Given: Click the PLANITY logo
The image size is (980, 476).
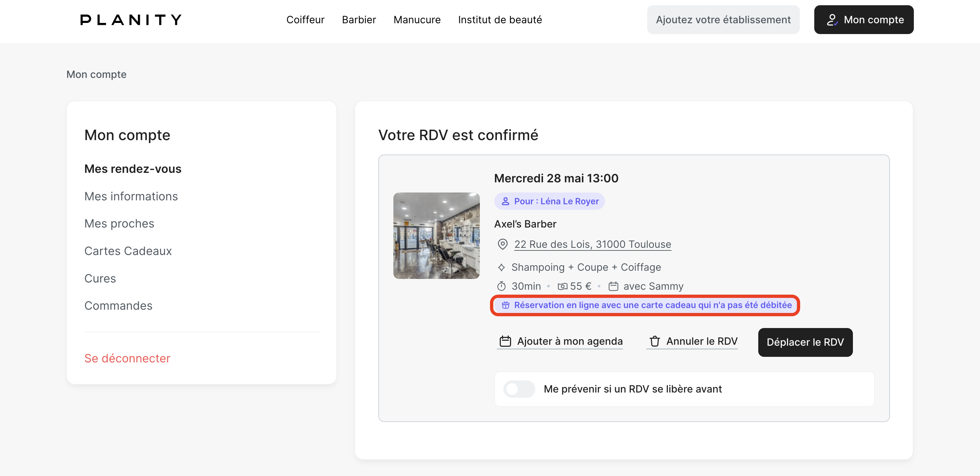Looking at the screenshot, I should 130,20.
